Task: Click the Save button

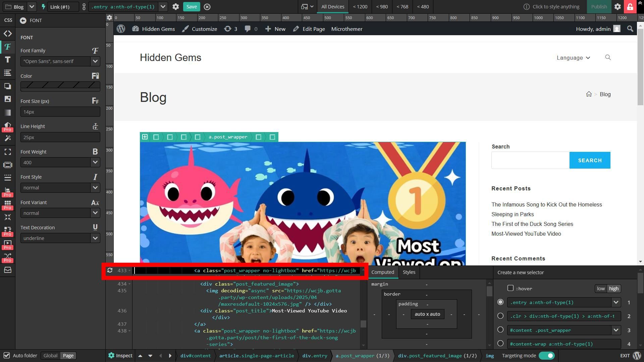Action: pos(192,7)
